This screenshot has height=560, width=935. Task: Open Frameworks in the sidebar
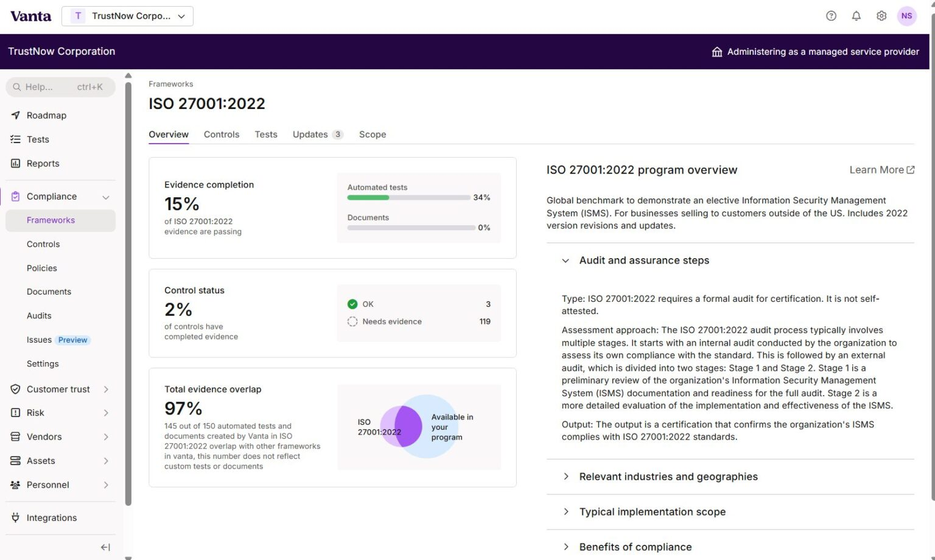tap(60, 220)
